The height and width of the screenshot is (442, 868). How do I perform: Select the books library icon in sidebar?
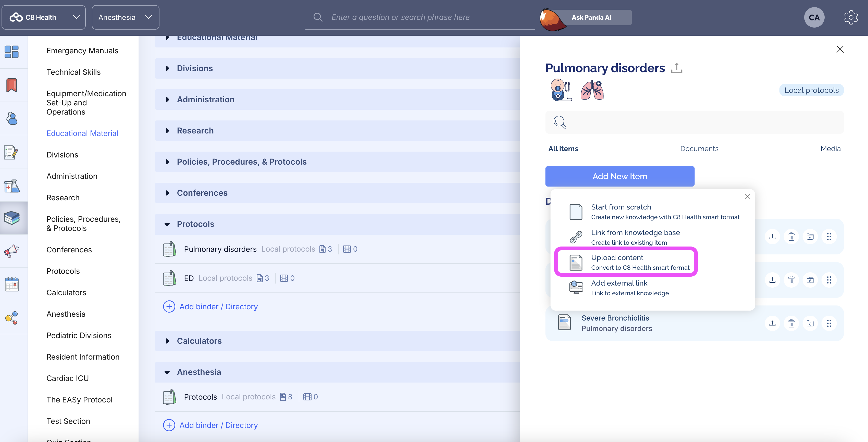click(11, 218)
